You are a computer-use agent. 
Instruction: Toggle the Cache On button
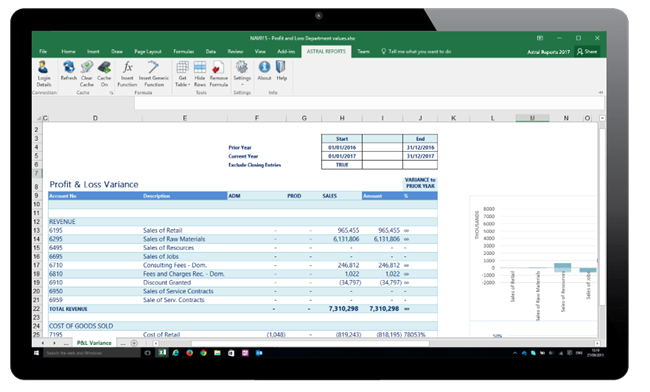click(x=104, y=74)
